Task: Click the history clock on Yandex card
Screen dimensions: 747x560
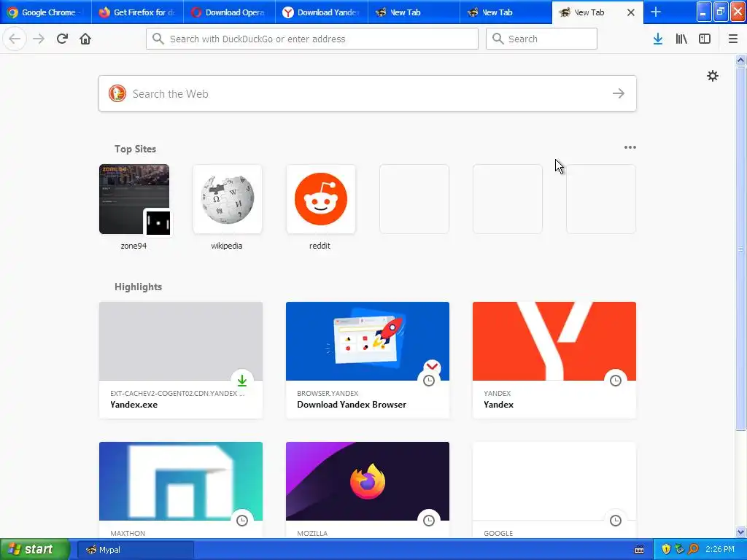Action: [x=616, y=381]
